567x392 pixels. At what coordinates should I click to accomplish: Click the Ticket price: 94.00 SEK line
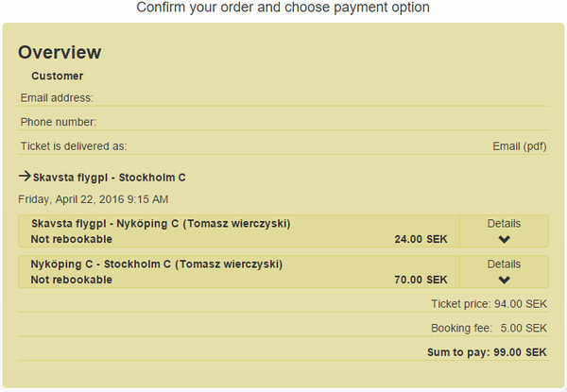click(489, 304)
